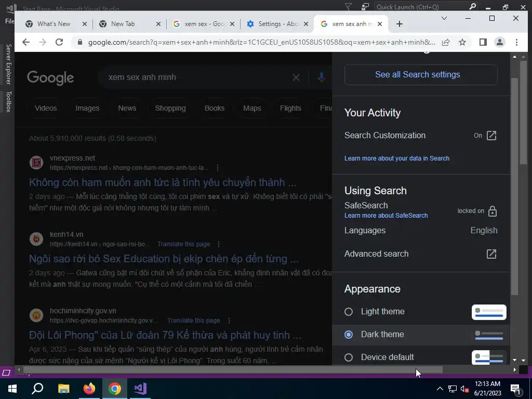Open the Images search filter
532x399 pixels.
(x=87, y=108)
